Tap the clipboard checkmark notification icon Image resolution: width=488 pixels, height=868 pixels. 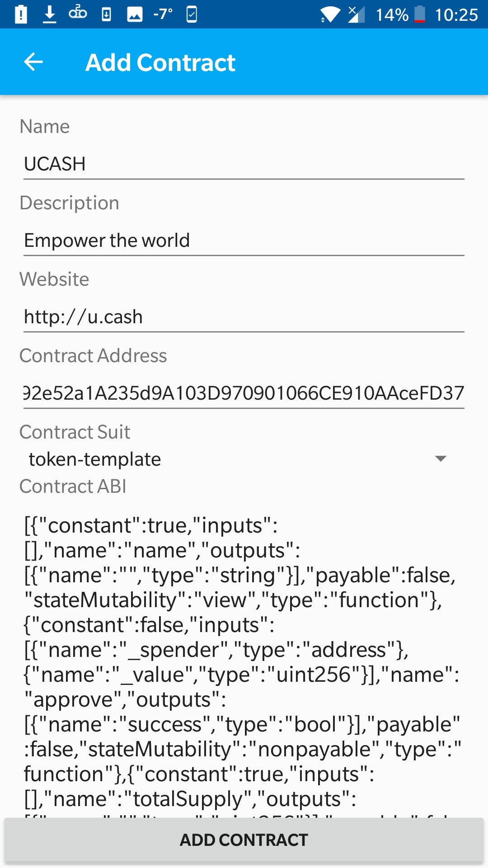click(x=192, y=14)
